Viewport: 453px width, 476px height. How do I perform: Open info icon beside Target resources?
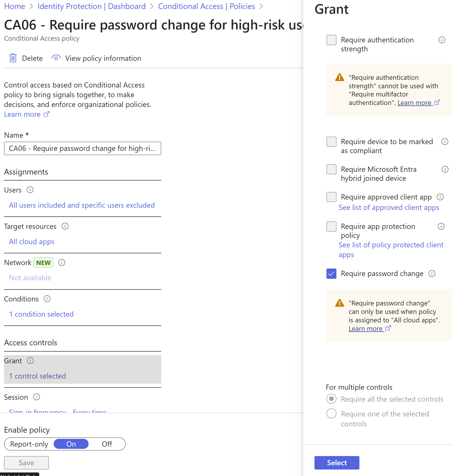(x=65, y=226)
